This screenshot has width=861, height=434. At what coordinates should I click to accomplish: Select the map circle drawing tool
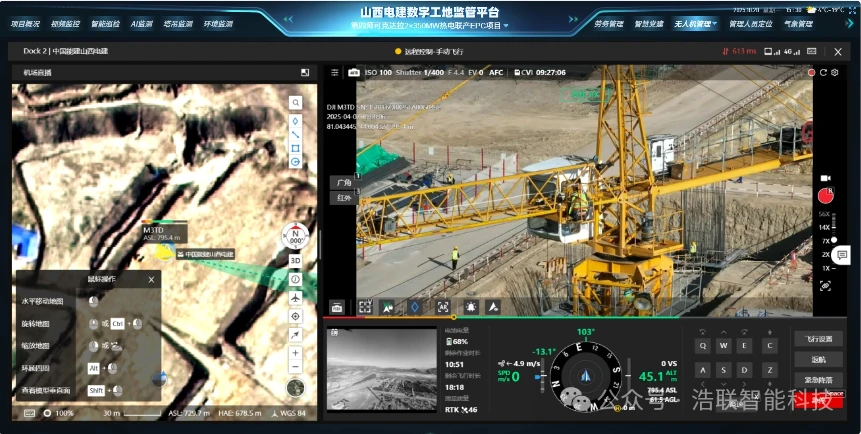tap(295, 162)
